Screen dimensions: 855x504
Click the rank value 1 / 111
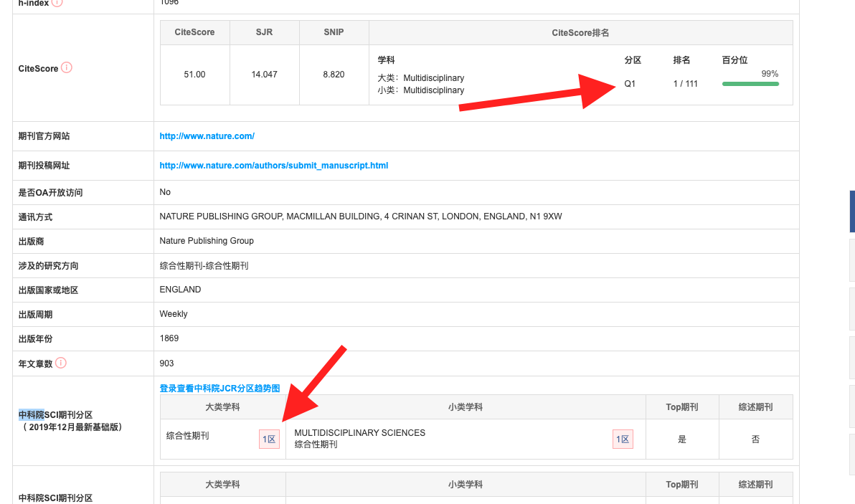coord(686,84)
